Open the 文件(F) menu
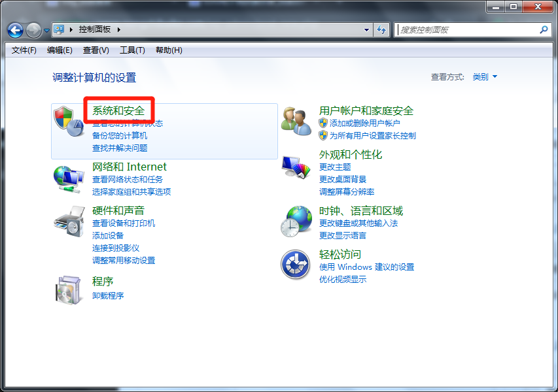 pyautogui.click(x=24, y=50)
